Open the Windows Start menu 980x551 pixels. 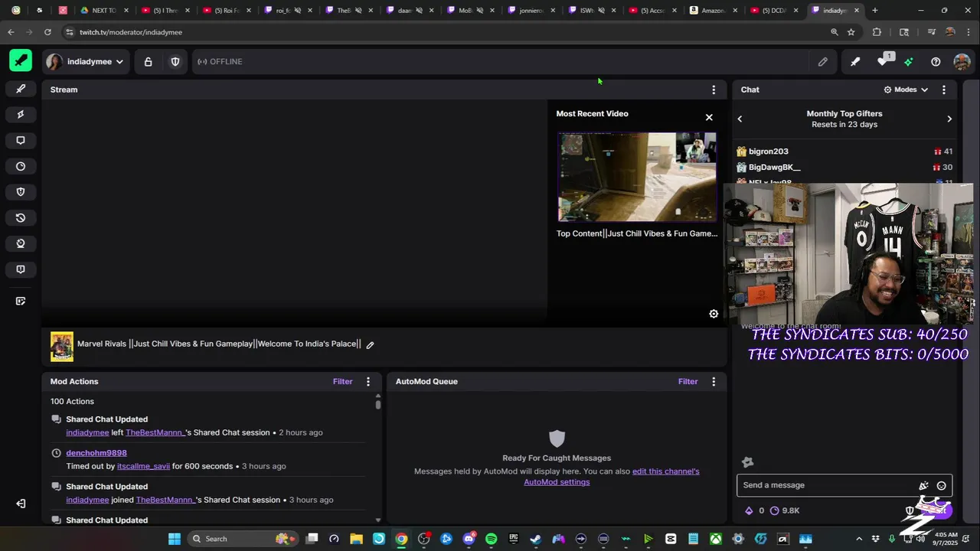(175, 539)
